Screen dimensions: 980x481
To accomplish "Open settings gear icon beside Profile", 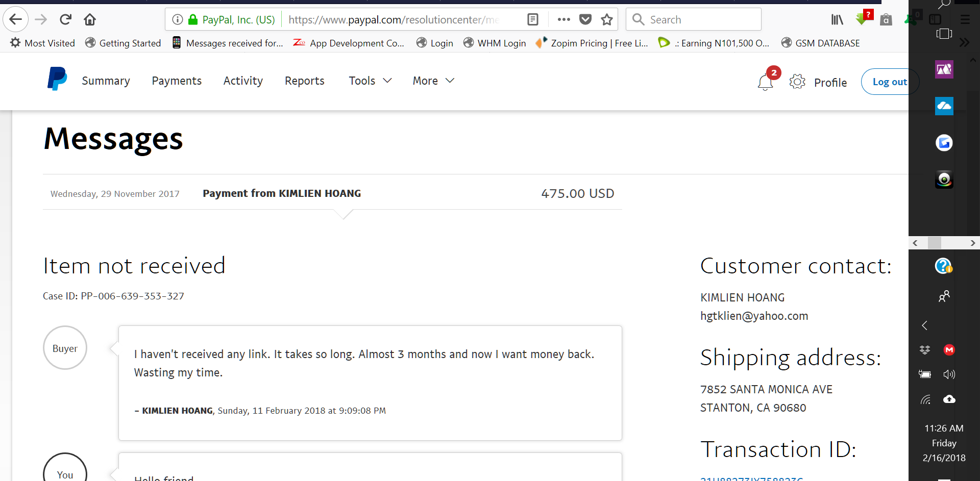I will tap(797, 82).
